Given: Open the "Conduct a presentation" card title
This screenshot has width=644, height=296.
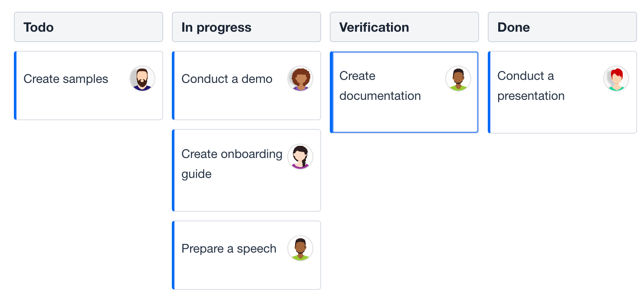Looking at the screenshot, I should pos(531,86).
